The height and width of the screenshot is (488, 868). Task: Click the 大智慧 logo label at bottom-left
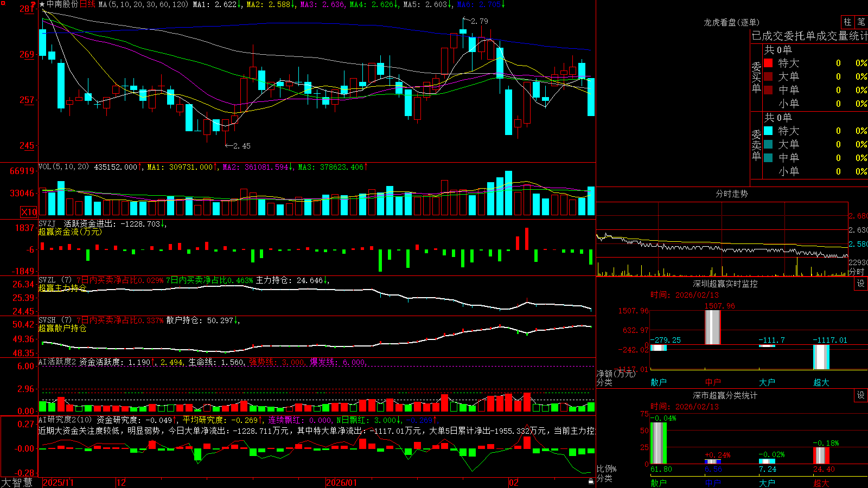tap(17, 483)
